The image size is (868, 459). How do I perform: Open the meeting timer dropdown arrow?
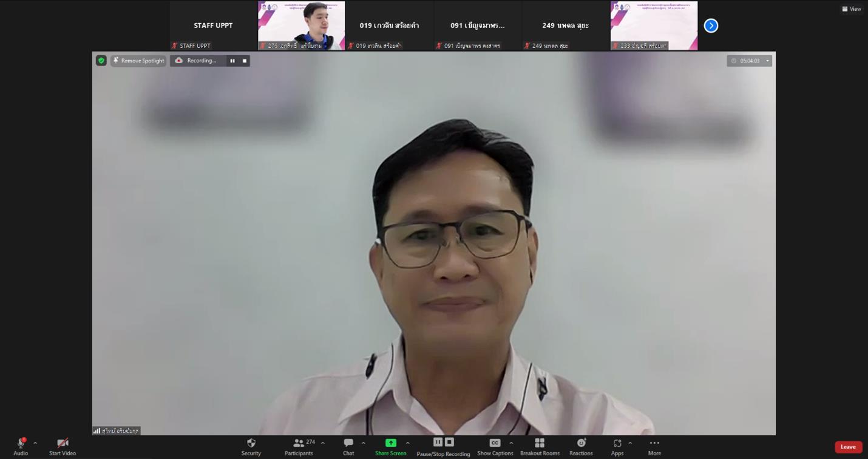tap(767, 61)
